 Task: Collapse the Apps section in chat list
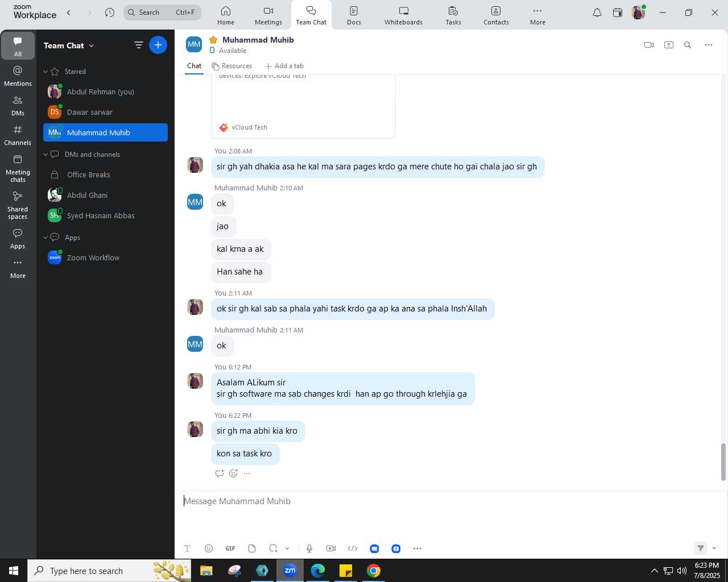click(x=45, y=238)
